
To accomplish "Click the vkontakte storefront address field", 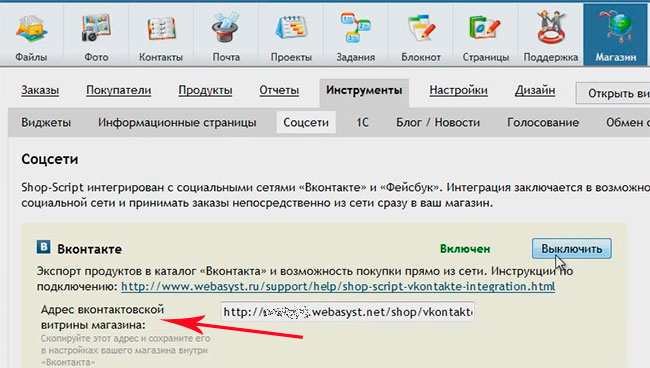I will (x=347, y=312).
